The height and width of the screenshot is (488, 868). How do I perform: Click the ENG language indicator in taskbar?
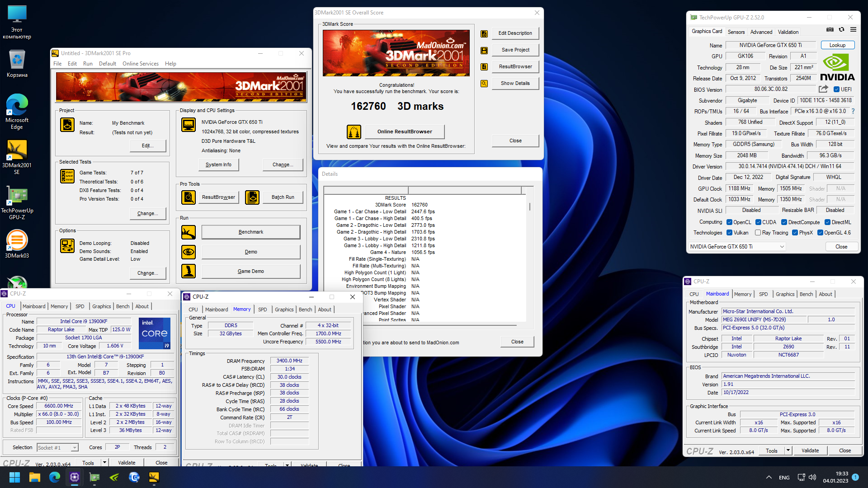click(x=784, y=478)
